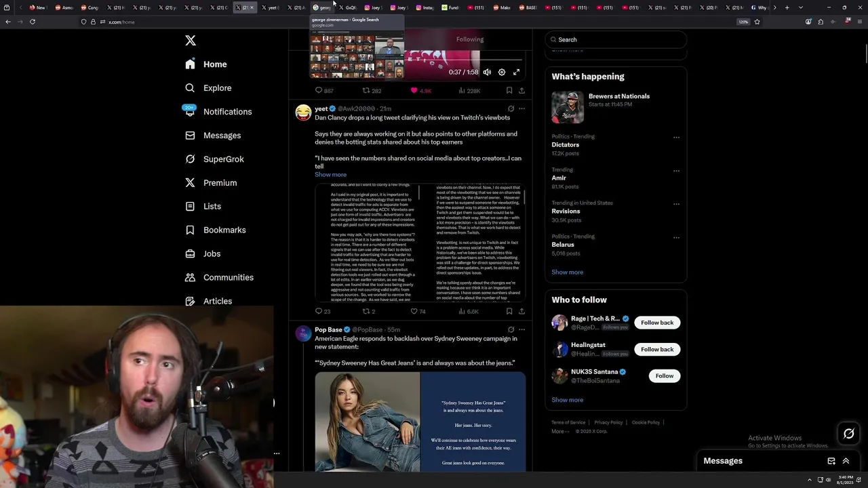
Task: Follow NUK3S Santana
Action: (665, 375)
